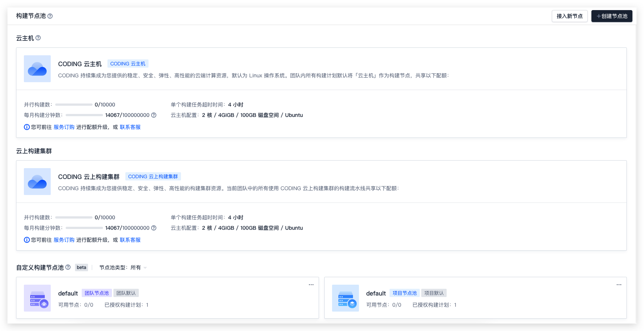Click help icon beside 自定义构建节点池 heading
Image resolution: width=644 pixels, height=331 pixels.
pyautogui.click(x=68, y=267)
